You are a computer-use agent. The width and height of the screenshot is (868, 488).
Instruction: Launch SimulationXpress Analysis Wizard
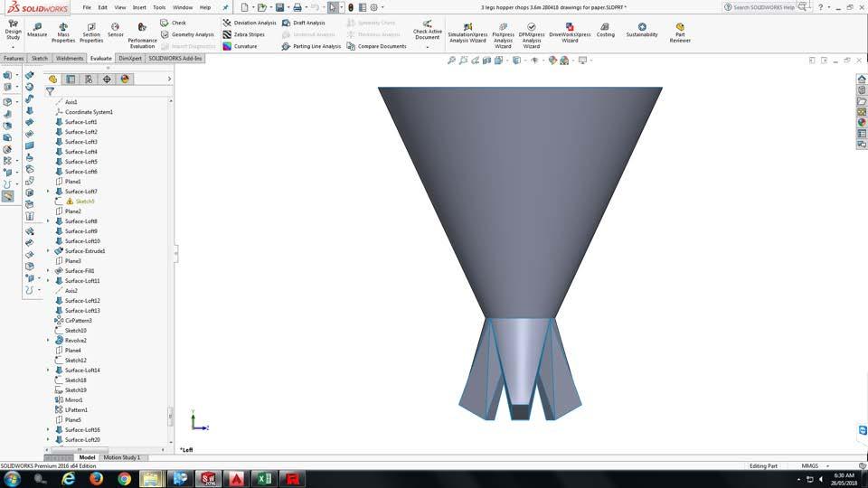[x=467, y=32]
